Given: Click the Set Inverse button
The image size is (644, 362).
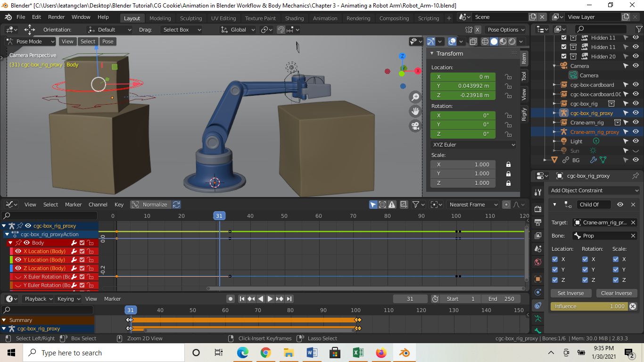Looking at the screenshot, I should pos(570,293).
